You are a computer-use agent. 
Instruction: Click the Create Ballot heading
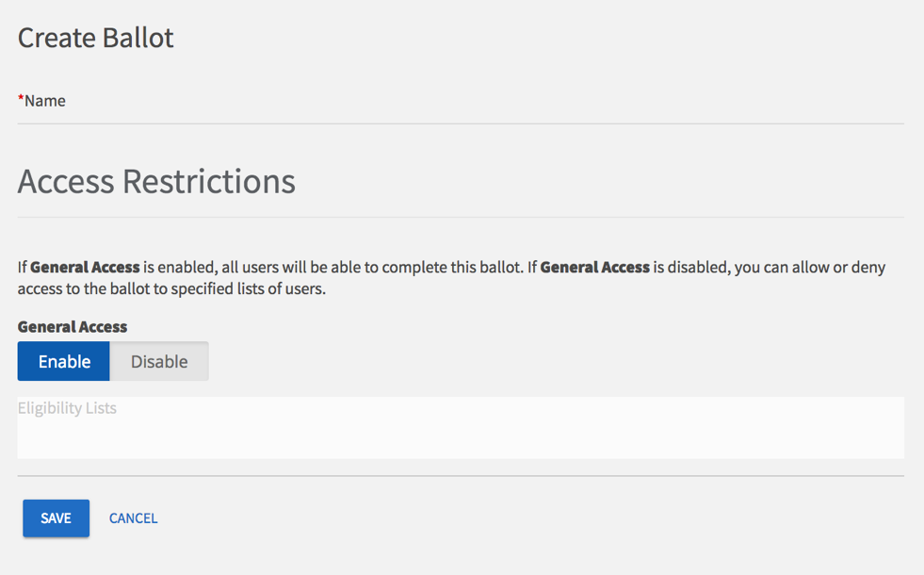coord(96,38)
